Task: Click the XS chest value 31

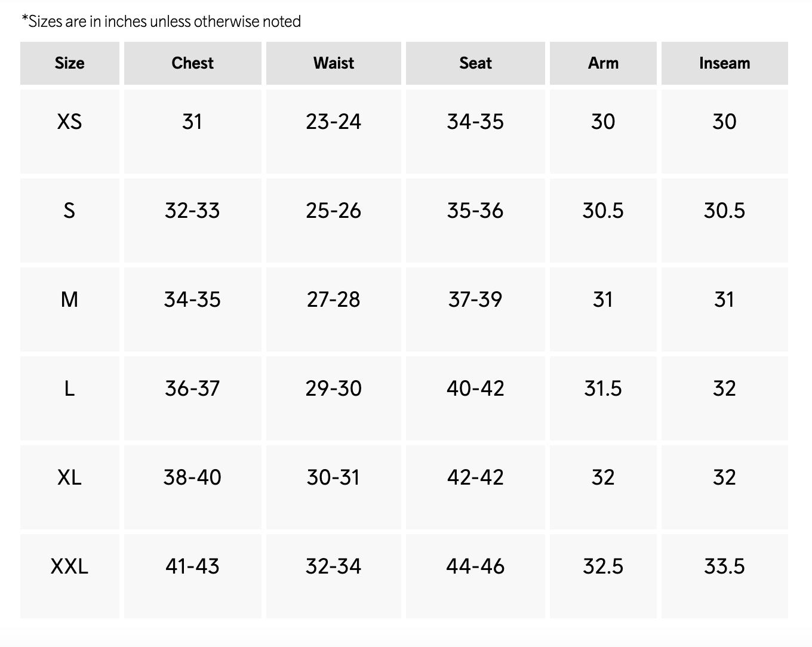Action: tap(192, 122)
